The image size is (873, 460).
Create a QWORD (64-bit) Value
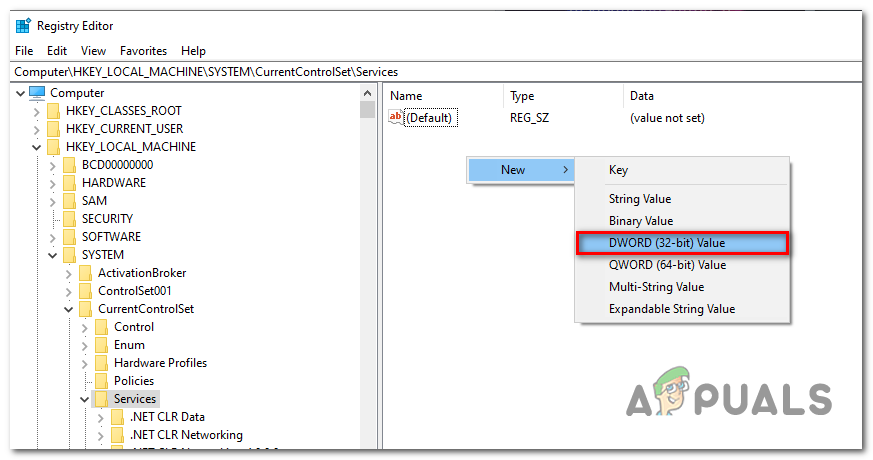[x=681, y=265]
